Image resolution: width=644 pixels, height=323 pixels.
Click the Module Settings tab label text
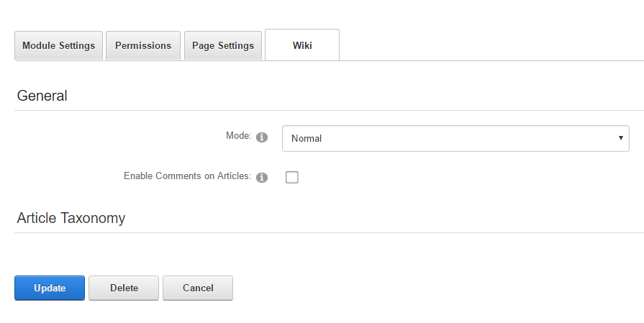58,45
